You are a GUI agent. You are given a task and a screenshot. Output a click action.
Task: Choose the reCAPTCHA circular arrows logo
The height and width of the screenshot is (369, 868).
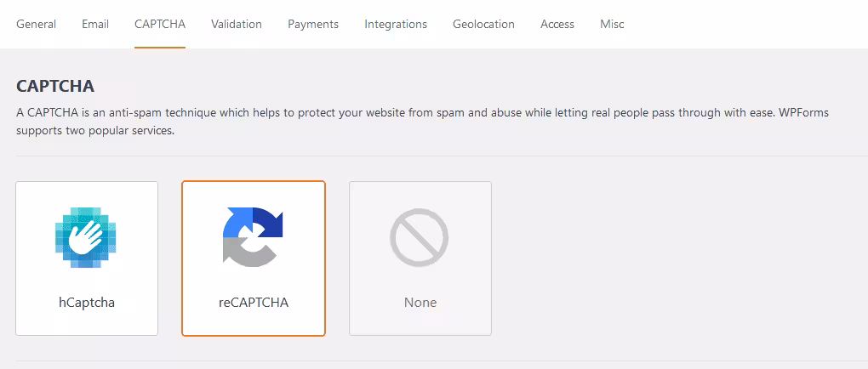pyautogui.click(x=253, y=237)
